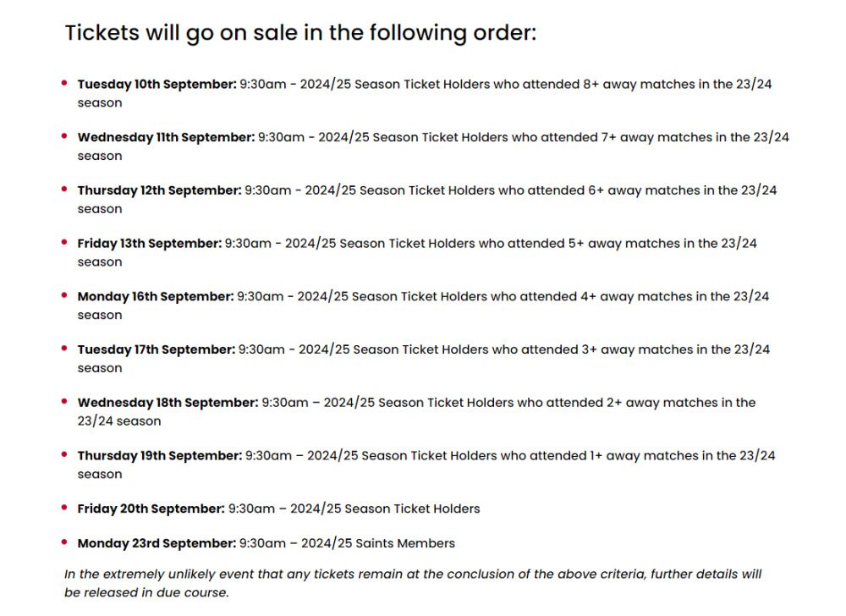Image resolution: width=846 pixels, height=616 pixels.
Task: Click the "Monday 23rd September" bold date
Action: tap(157, 543)
